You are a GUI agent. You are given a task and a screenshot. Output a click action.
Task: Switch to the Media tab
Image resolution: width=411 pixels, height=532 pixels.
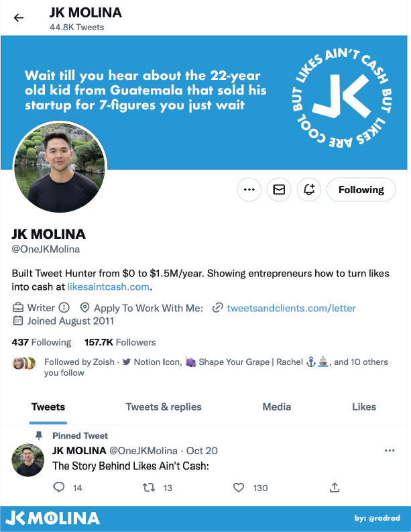click(277, 407)
